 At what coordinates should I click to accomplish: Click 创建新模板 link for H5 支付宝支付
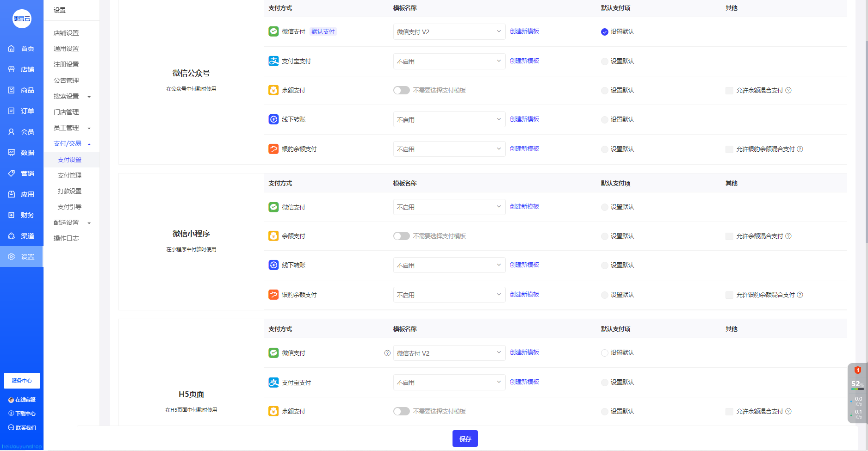click(x=524, y=382)
